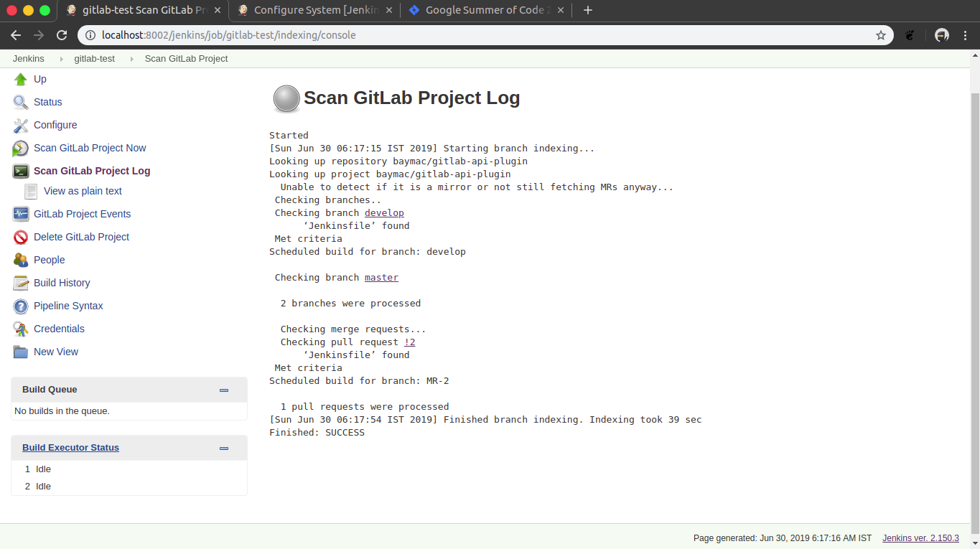Click Scan GitLab Project breadcrumb
Viewport: 980px width, 549px height.
click(x=186, y=59)
